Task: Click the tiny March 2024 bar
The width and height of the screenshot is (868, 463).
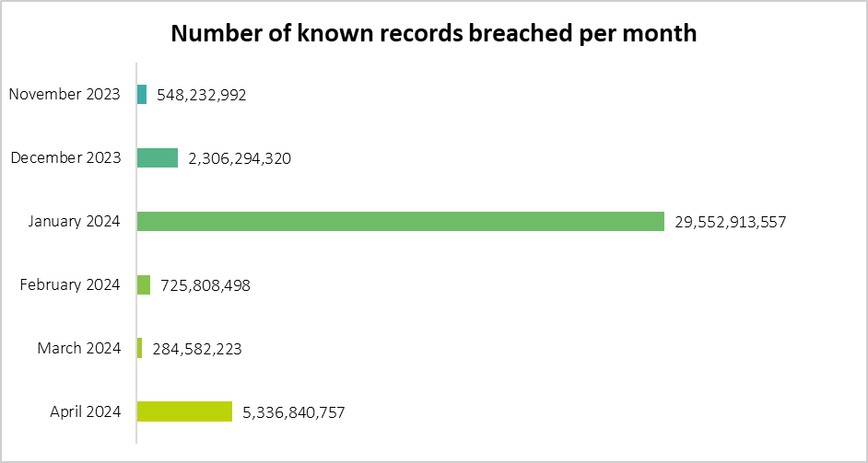Action: click(139, 348)
